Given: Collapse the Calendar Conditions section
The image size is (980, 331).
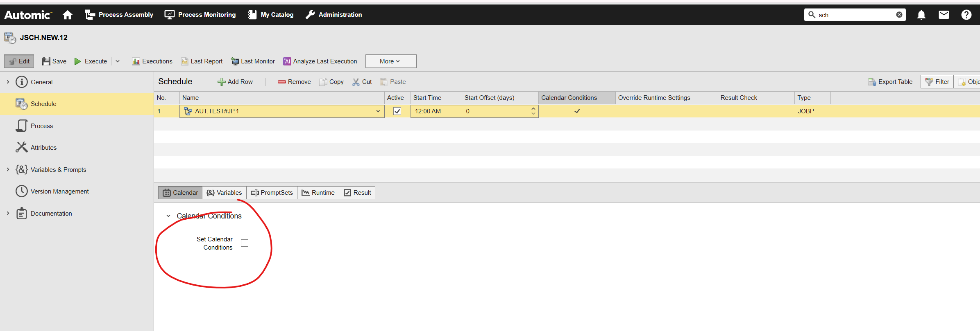Looking at the screenshot, I should click(168, 216).
